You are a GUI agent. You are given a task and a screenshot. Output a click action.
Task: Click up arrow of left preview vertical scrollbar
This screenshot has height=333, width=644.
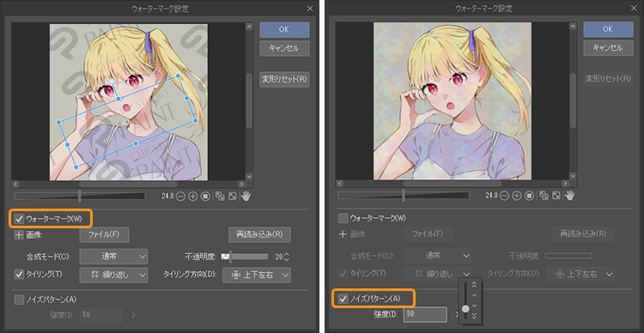click(x=249, y=27)
